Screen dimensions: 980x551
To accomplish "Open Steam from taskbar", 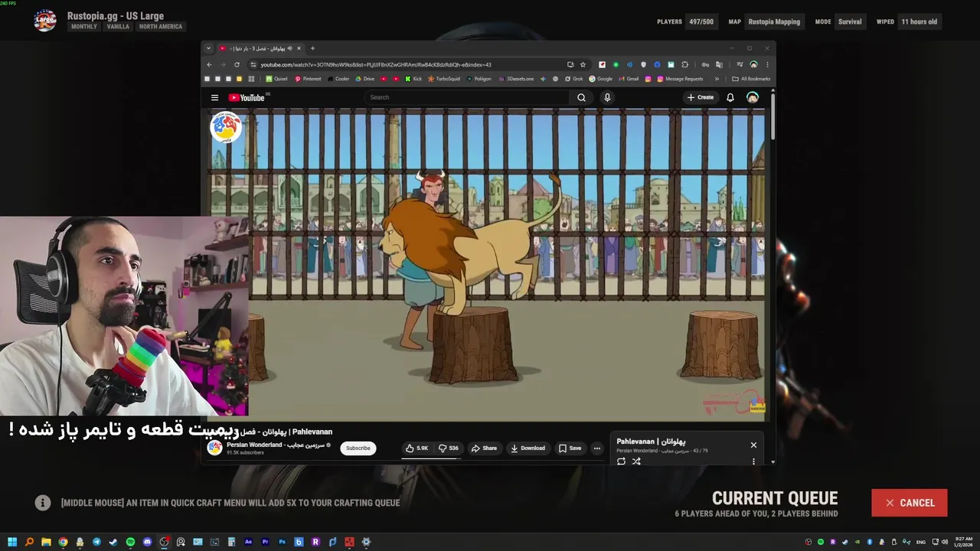I will click(113, 542).
